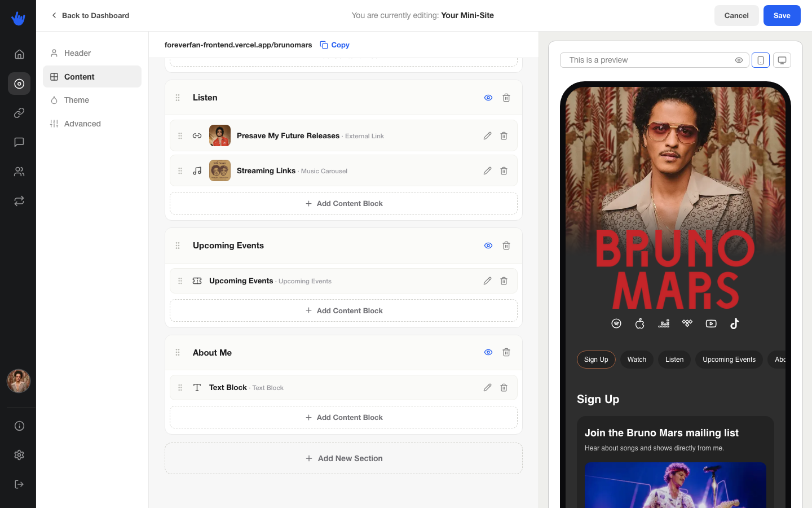This screenshot has width=812, height=508.
Task: Open the link chain icon in sidebar
Action: (x=19, y=113)
